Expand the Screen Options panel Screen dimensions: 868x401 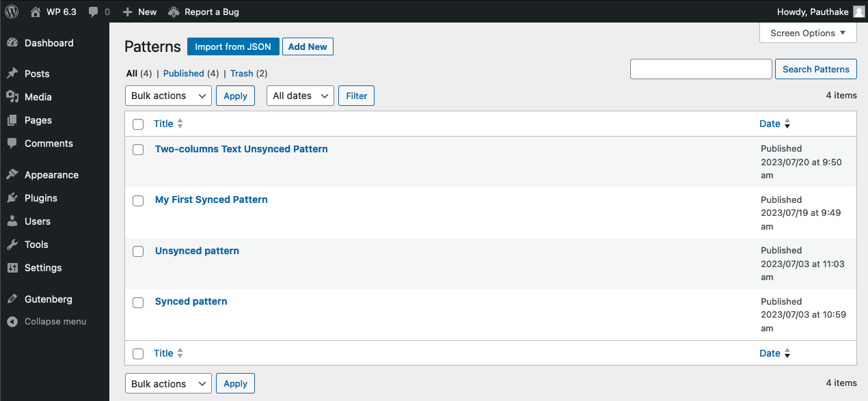point(808,32)
